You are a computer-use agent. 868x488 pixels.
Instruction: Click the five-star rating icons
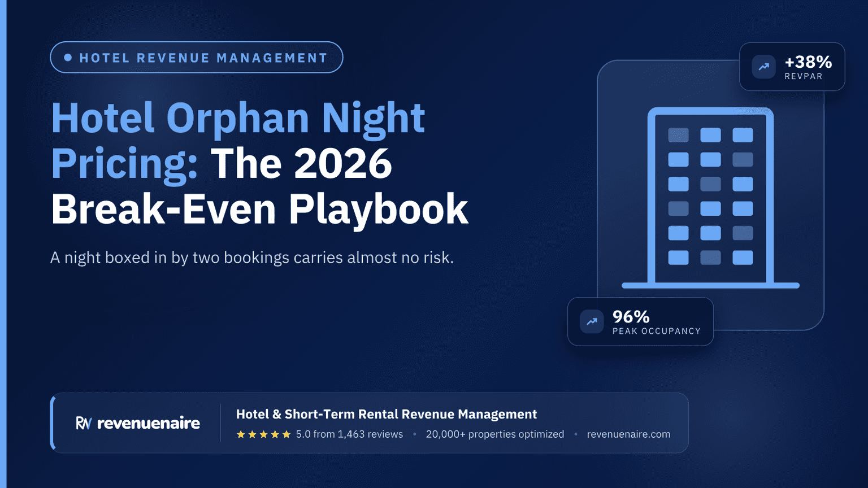point(263,434)
